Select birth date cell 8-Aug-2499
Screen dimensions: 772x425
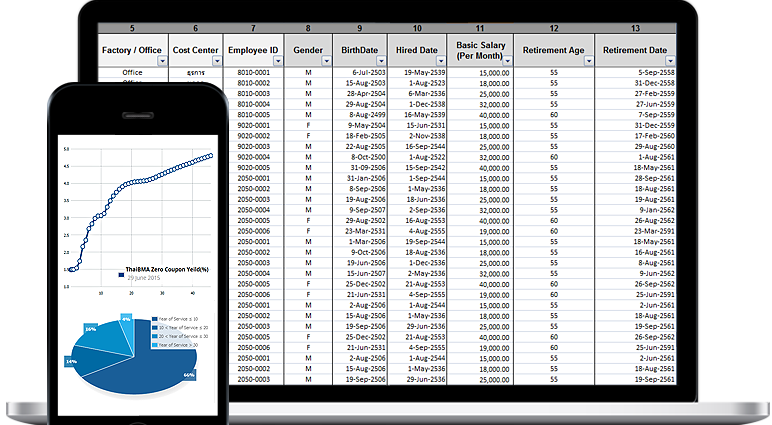click(360, 115)
